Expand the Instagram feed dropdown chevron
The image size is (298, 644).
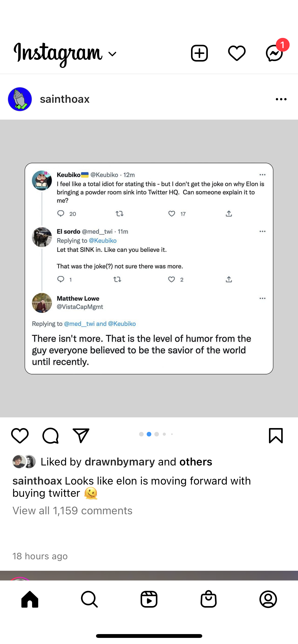click(x=112, y=54)
